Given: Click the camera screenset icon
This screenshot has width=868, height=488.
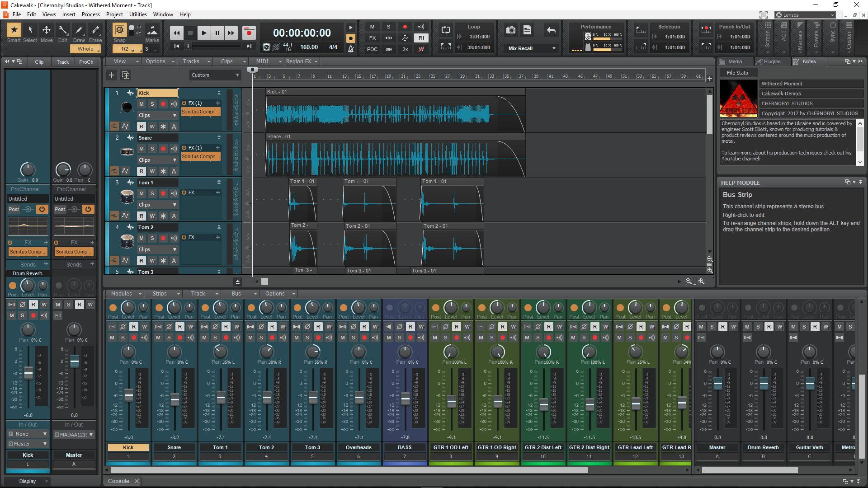Looking at the screenshot, I should (x=511, y=30).
